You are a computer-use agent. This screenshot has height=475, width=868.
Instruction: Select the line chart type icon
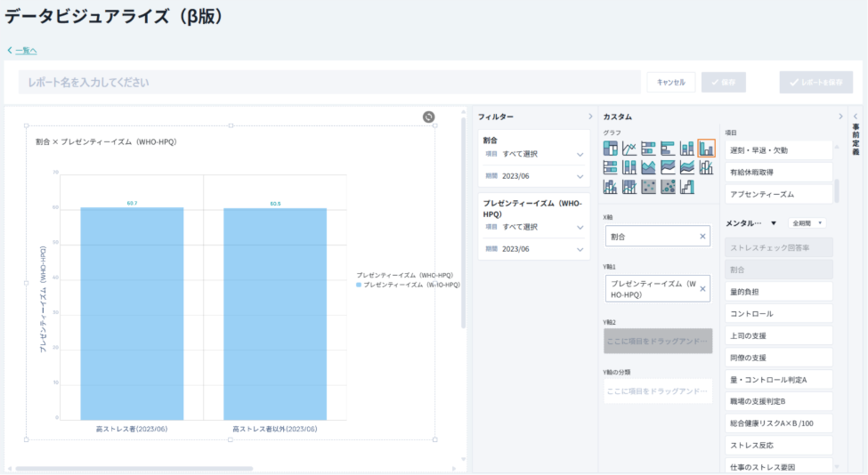point(629,149)
